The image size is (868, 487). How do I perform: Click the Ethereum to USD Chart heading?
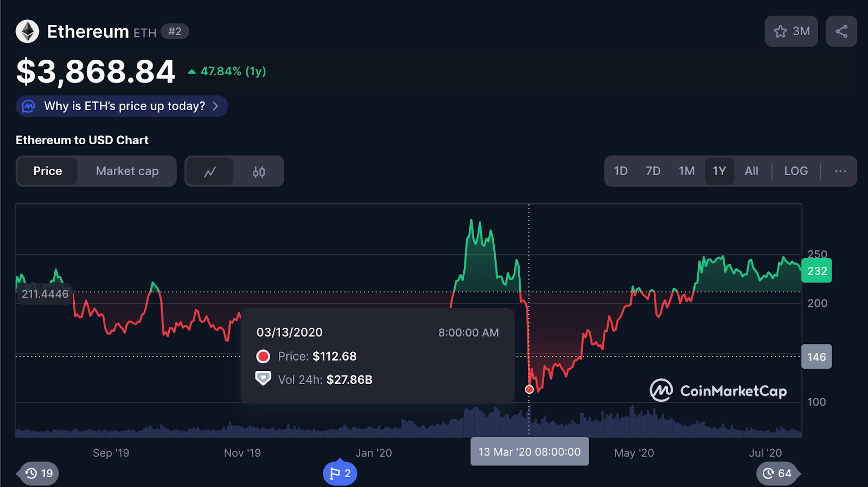82,140
